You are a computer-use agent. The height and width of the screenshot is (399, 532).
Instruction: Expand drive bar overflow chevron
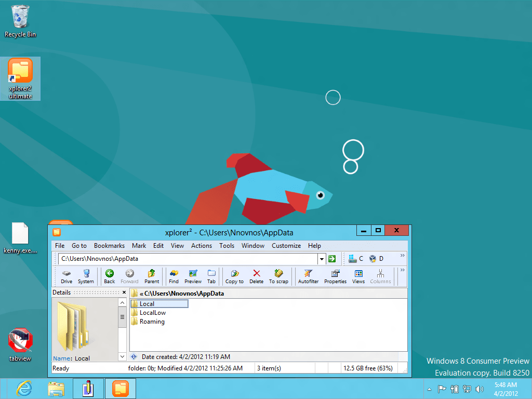point(403,256)
